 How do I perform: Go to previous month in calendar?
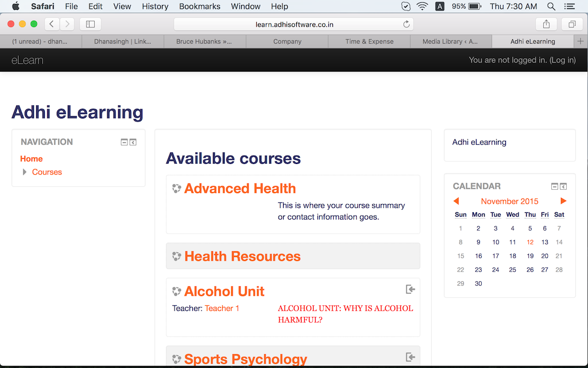456,201
